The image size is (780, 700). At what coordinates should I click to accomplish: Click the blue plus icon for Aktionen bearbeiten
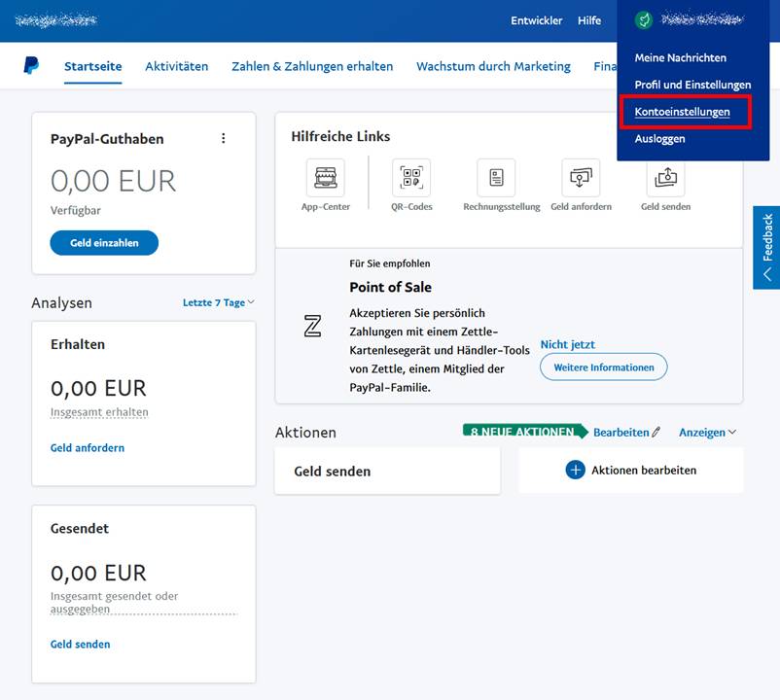[575, 470]
